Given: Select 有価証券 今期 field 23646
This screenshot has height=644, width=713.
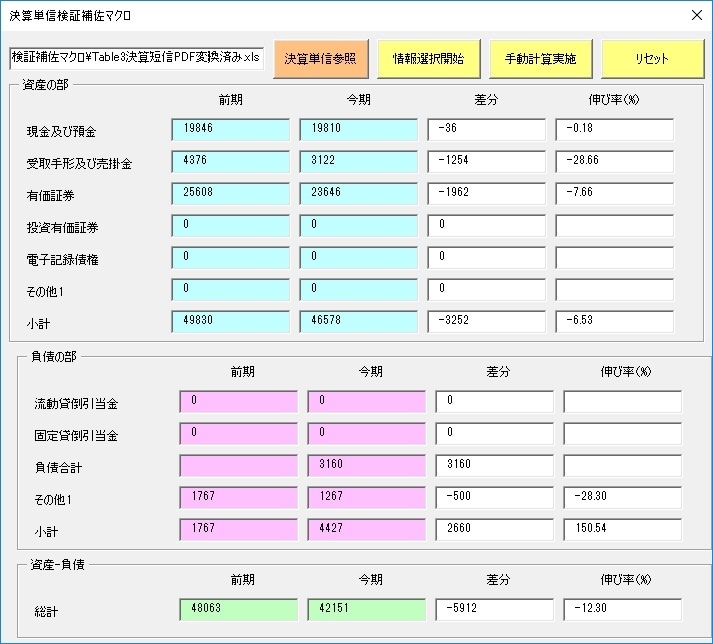Looking at the screenshot, I should 358,194.
